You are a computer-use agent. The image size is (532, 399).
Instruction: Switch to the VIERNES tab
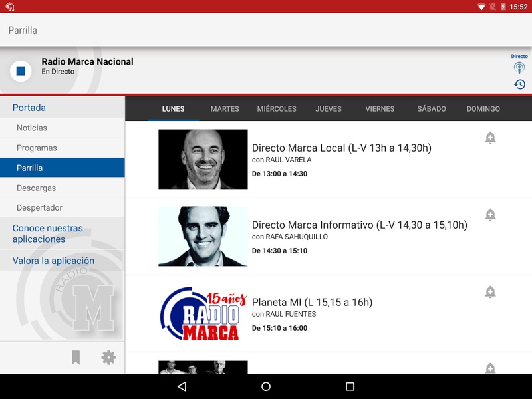click(x=380, y=109)
